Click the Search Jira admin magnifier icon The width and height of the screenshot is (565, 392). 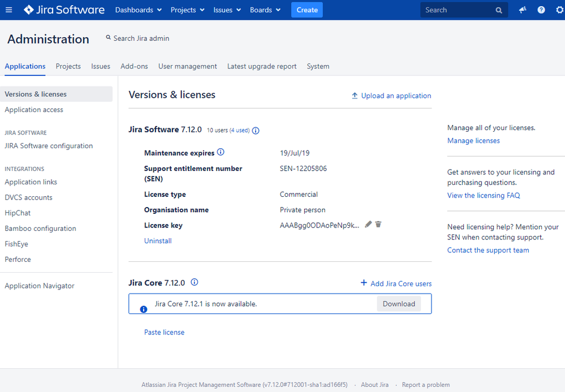tap(108, 37)
